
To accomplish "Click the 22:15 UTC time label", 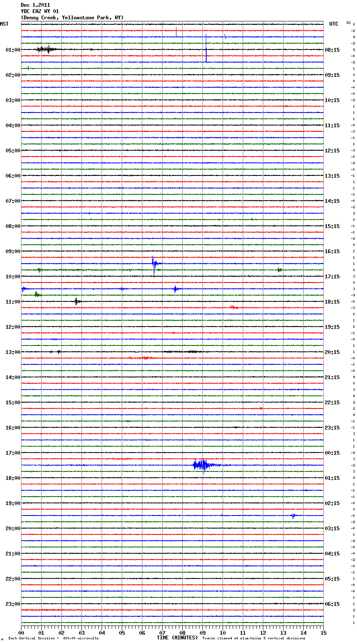I will 332,403.
